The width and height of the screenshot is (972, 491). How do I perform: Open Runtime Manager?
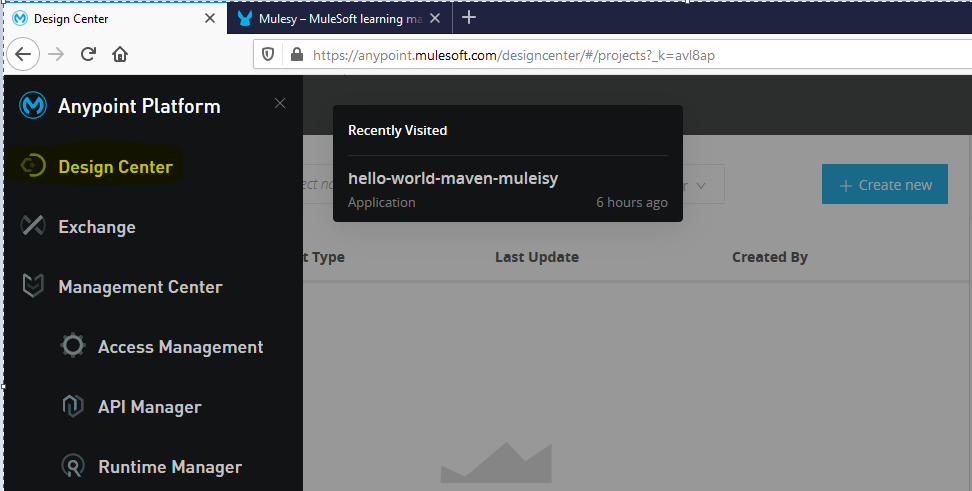pyautogui.click(x=170, y=467)
